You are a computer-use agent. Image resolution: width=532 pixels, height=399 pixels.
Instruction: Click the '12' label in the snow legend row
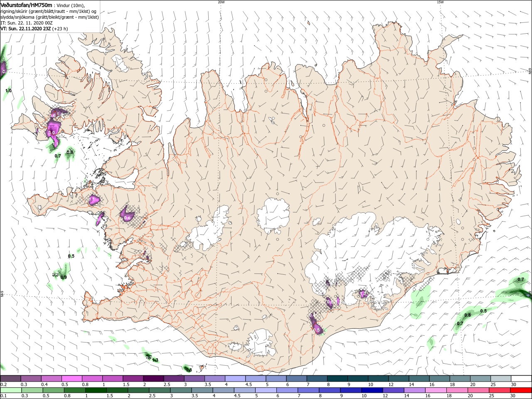391,384
